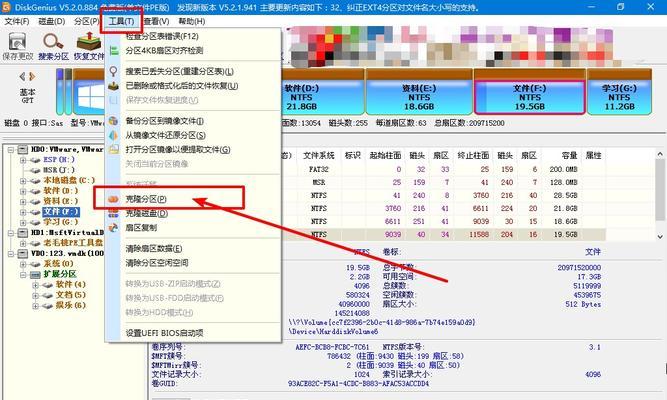Go to next disk with right arrow

32,77
